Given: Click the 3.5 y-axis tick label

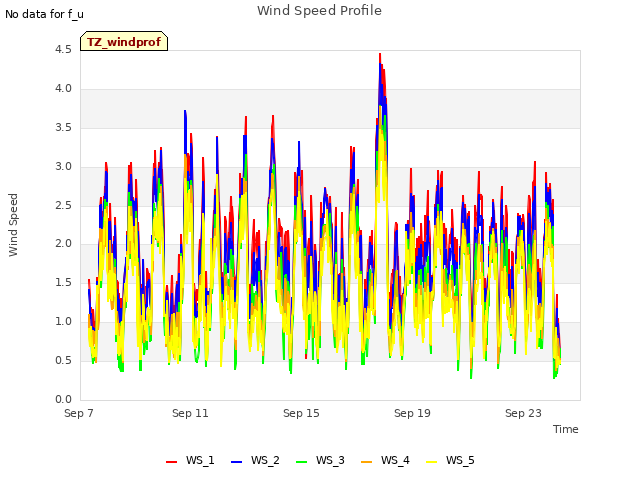Looking at the screenshot, I should [x=63, y=127].
